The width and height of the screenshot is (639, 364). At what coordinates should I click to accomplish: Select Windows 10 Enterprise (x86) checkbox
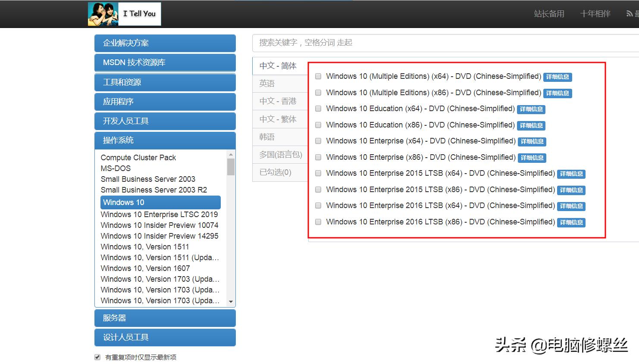(x=318, y=157)
